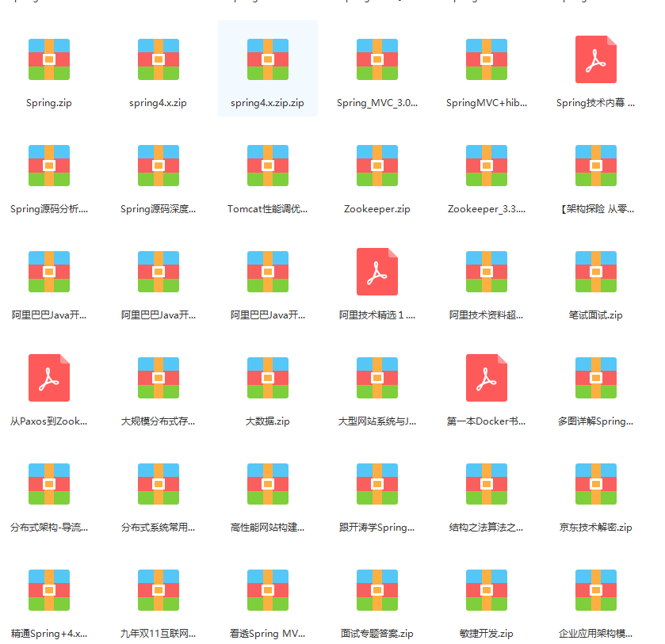Select the Spring.zip archive icon

click(x=49, y=59)
